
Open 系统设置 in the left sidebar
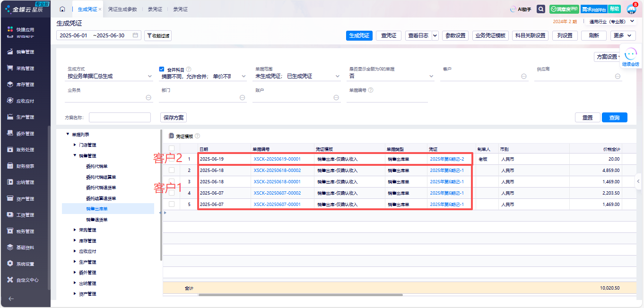[25, 264]
